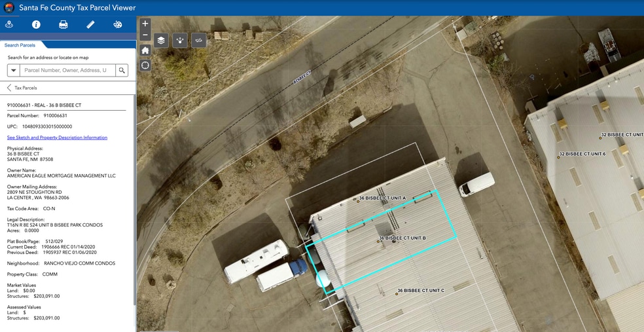Image resolution: width=644 pixels, height=332 pixels.
Task: Expand the search source dropdown arrow
Action: click(13, 70)
